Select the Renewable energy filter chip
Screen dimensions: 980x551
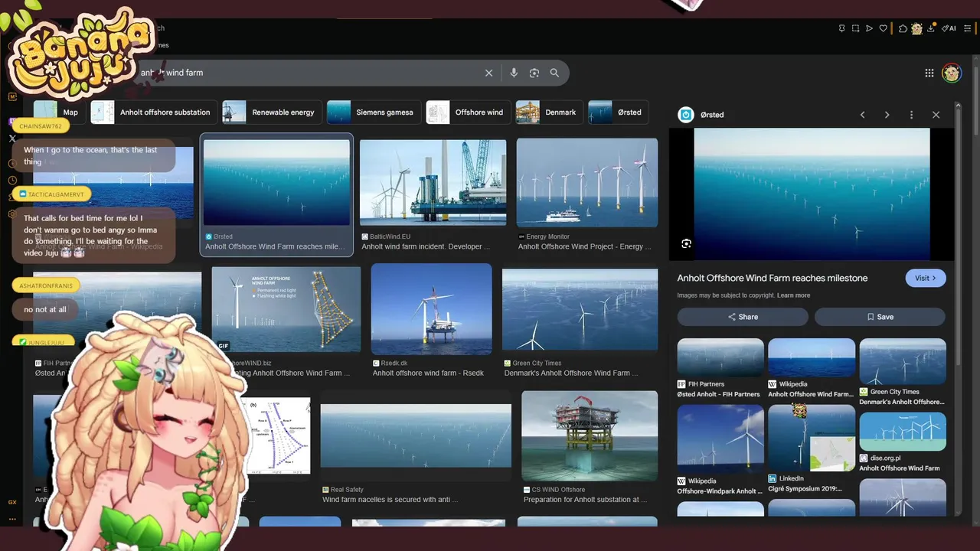click(271, 112)
